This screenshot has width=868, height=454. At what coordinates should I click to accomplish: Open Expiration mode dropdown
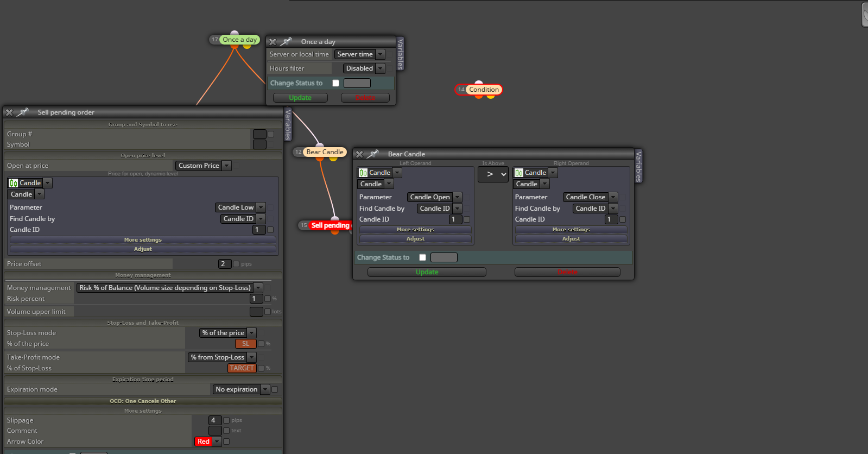pos(241,389)
